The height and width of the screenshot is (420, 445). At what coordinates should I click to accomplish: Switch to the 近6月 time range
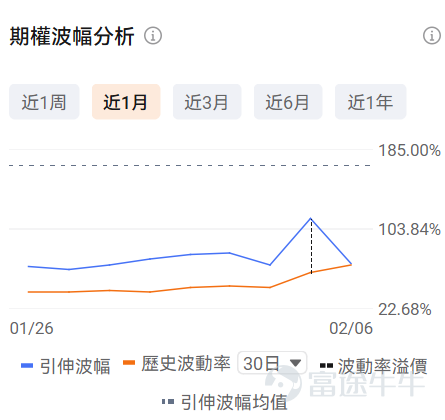(x=288, y=102)
